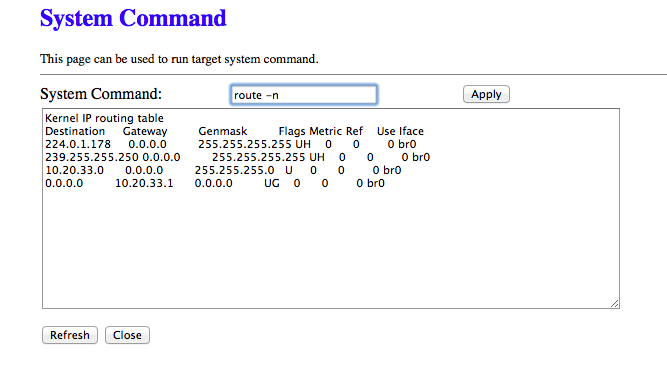Click the 'Gateway' column header text
The height and width of the screenshot is (368, 667).
145,131
